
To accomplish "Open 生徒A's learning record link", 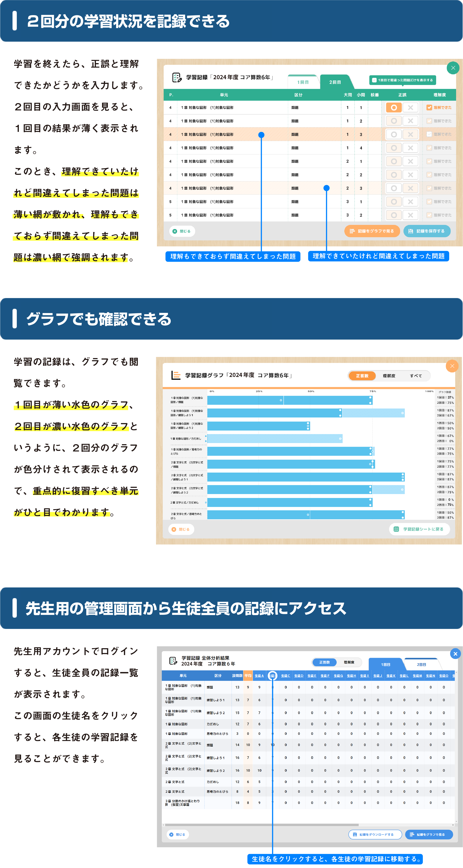I will (x=259, y=676).
